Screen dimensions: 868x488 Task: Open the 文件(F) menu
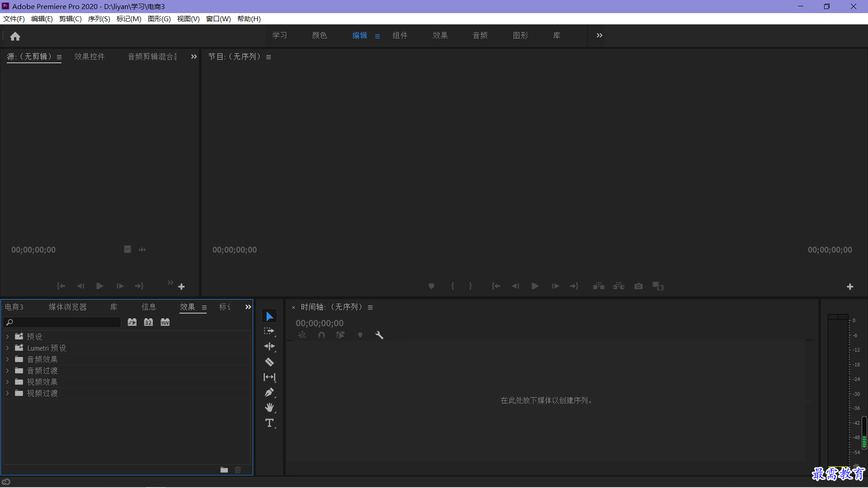click(x=14, y=19)
